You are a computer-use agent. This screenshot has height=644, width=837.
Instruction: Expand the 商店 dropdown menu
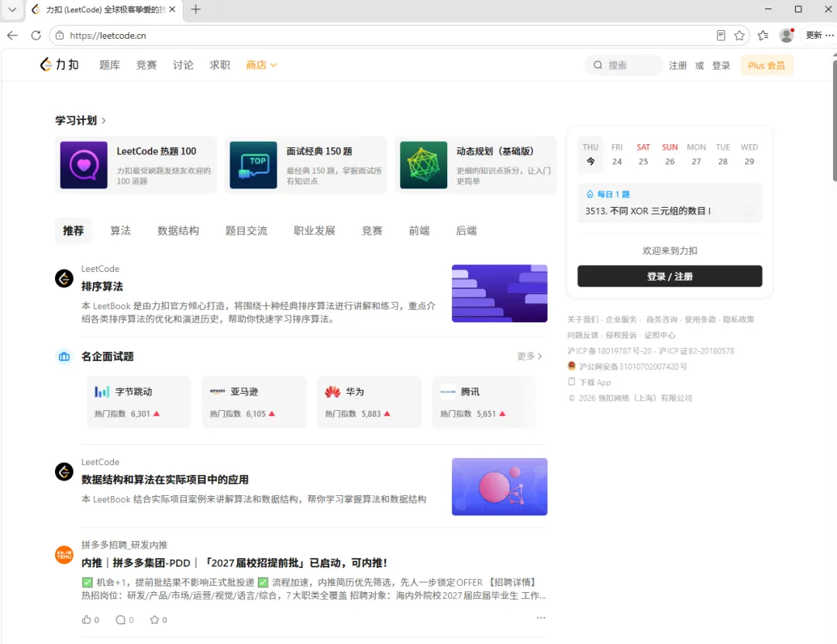[x=262, y=65]
